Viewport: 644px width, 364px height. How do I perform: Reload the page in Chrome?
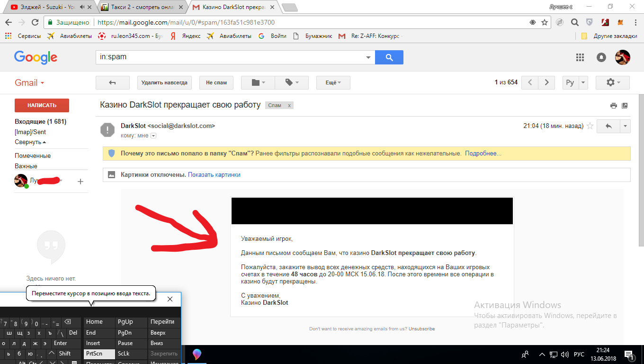[35, 22]
